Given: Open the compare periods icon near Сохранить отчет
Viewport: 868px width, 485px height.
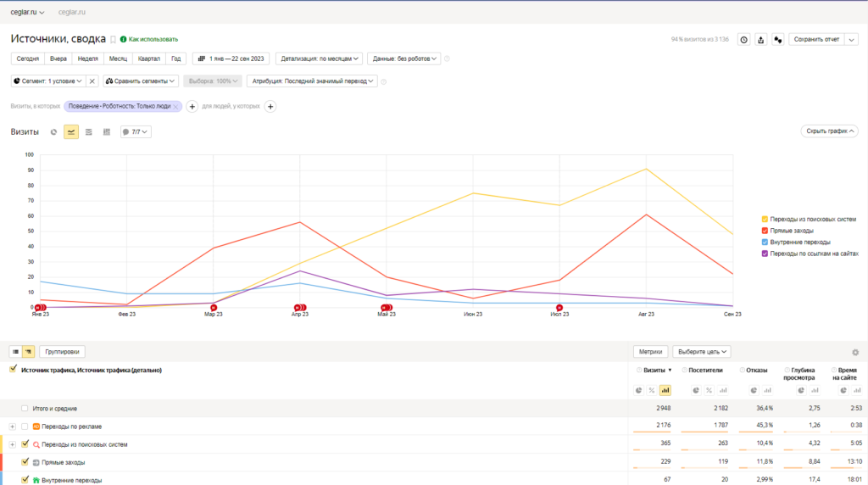Looking at the screenshot, I should 778,40.
